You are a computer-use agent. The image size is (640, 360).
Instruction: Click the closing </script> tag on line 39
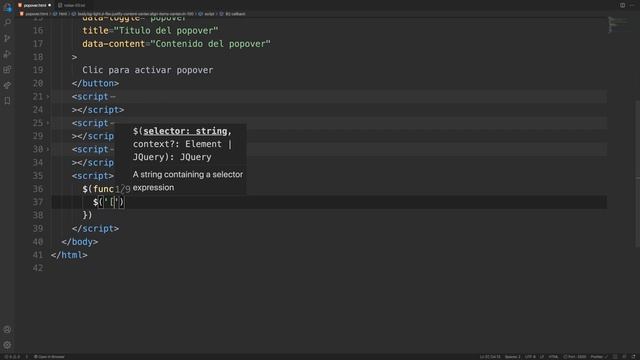[x=96, y=229]
